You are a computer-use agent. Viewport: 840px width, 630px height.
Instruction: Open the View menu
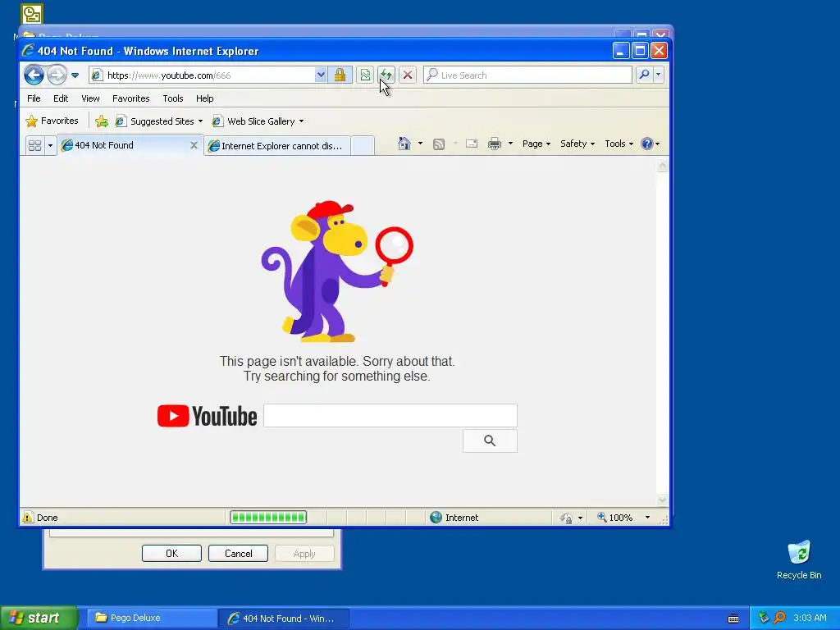tap(90, 98)
